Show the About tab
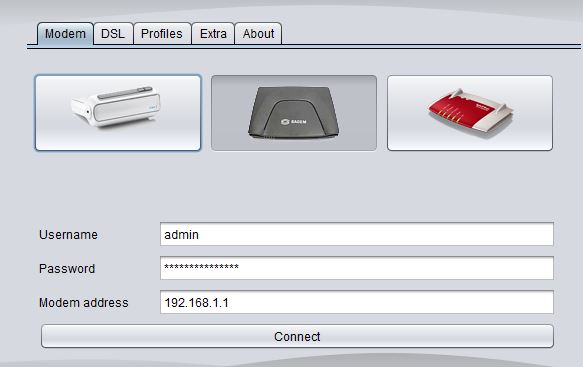The width and height of the screenshot is (583, 367). (x=258, y=34)
